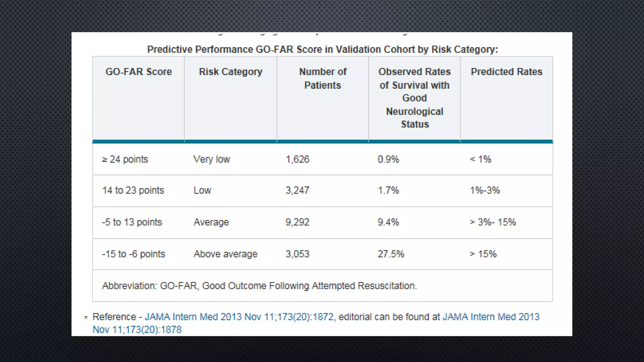Select the '> 15%' predicted rate cell

[x=483, y=254]
